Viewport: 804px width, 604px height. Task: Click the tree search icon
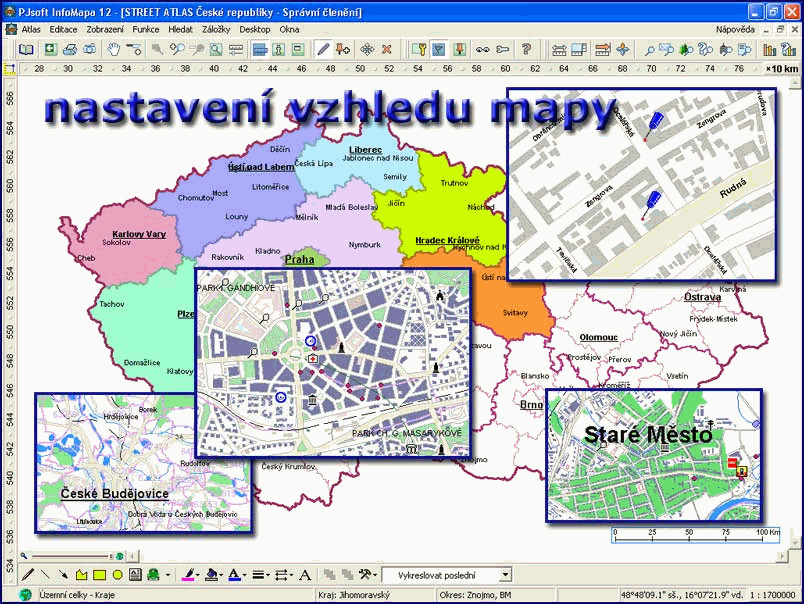pyautogui.click(x=686, y=50)
